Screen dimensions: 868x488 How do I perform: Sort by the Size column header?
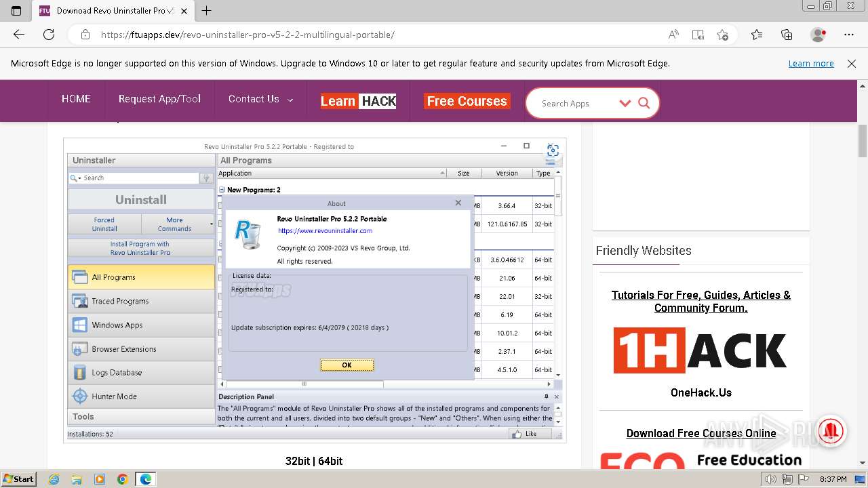(464, 174)
